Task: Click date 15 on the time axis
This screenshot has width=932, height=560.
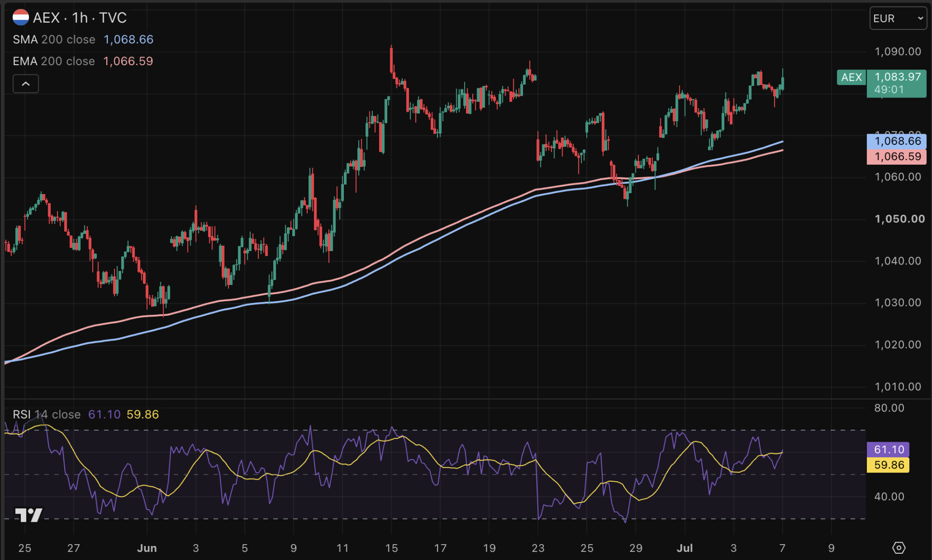Action: coord(392,548)
